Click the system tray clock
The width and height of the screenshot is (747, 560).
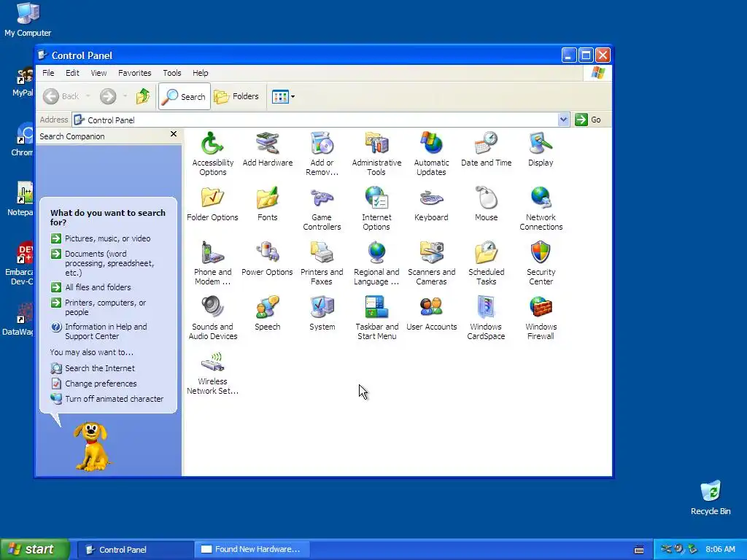tap(720, 549)
